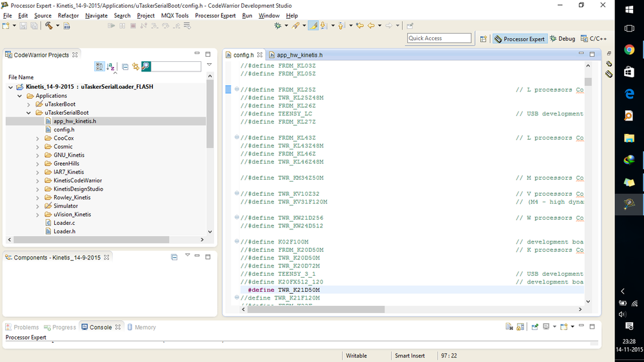The height and width of the screenshot is (362, 644).
Task: Open the Processor Expert menu
Action: [215, 15]
